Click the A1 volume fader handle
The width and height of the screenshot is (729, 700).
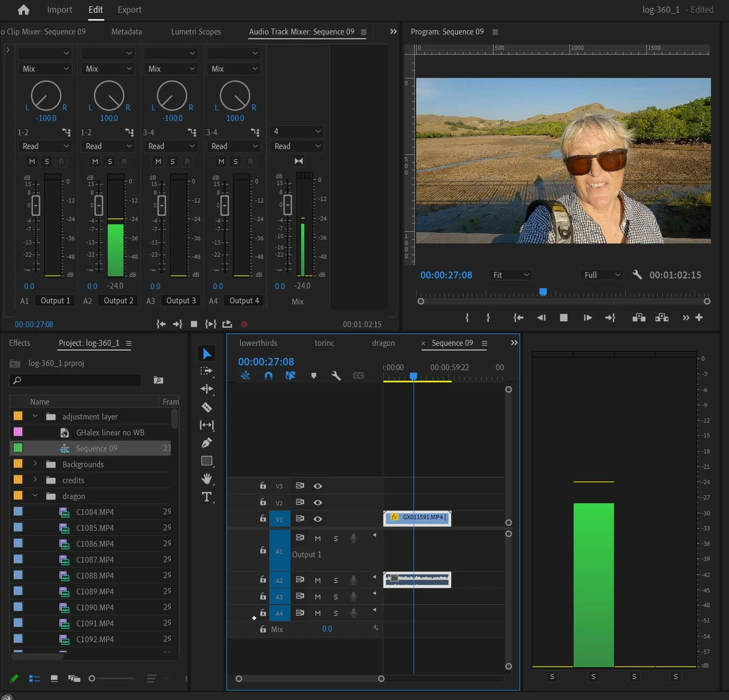click(x=36, y=205)
